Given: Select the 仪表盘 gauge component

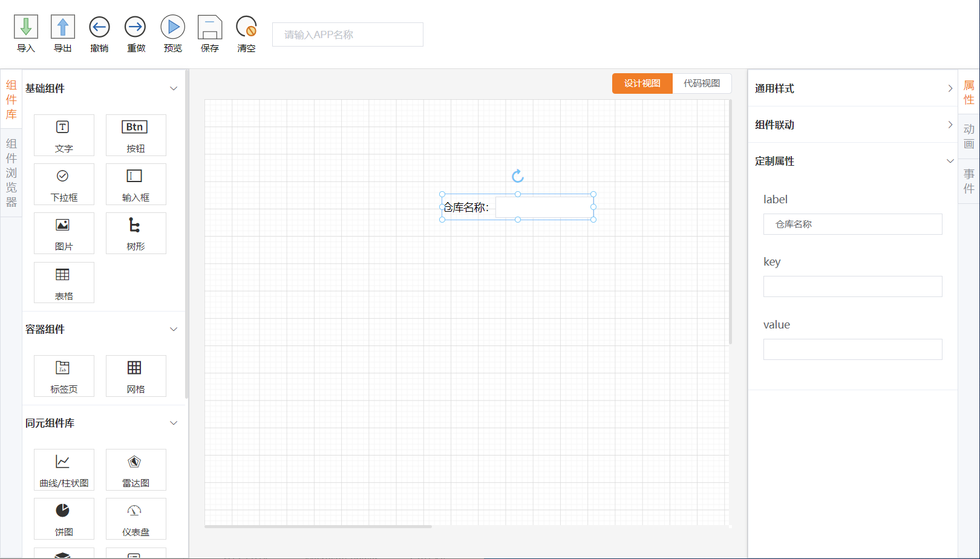Looking at the screenshot, I should [136, 518].
